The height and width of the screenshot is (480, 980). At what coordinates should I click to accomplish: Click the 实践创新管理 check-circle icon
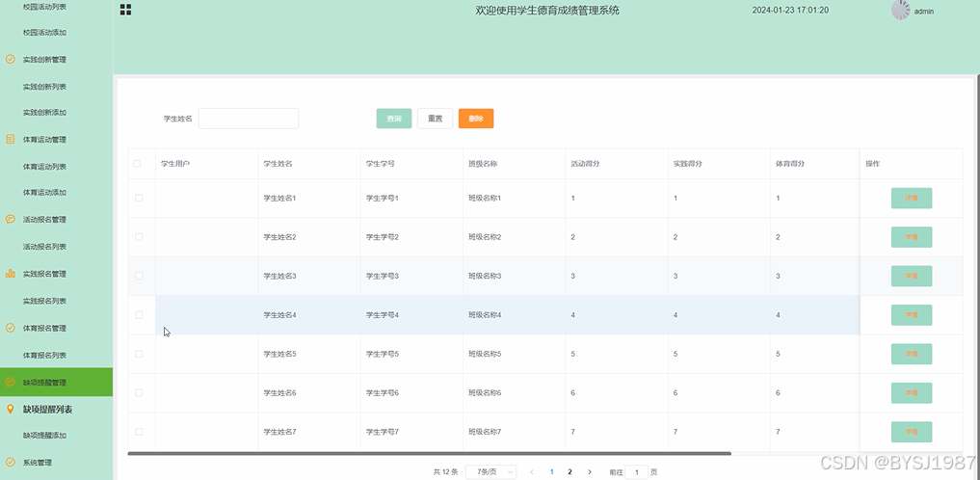pos(10,60)
